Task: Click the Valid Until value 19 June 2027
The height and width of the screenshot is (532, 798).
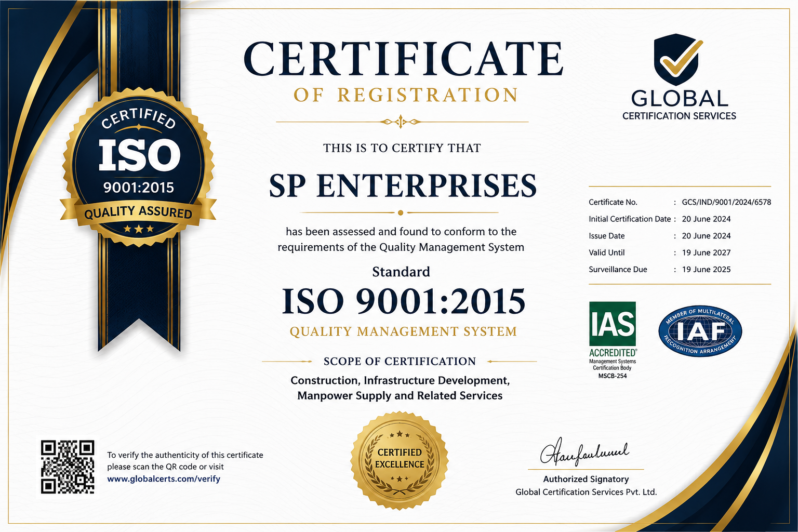Action: 706,252
